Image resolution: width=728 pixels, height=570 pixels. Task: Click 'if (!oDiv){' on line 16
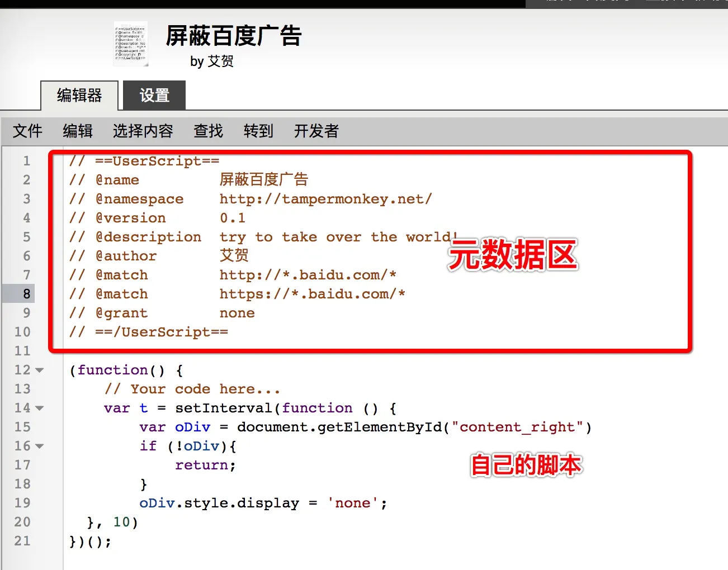point(188,446)
